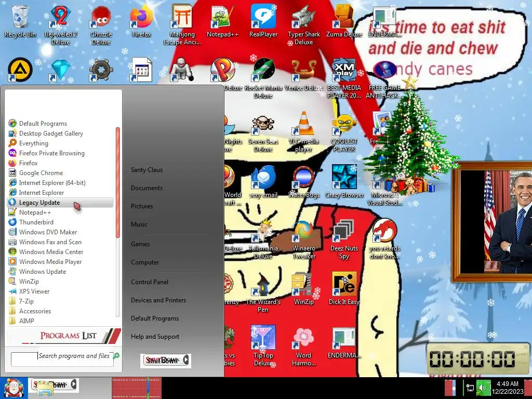Viewport: 532px width, 399px height.
Task: Launch Typer Shark Deluxe from the desktop
Action: click(x=303, y=24)
